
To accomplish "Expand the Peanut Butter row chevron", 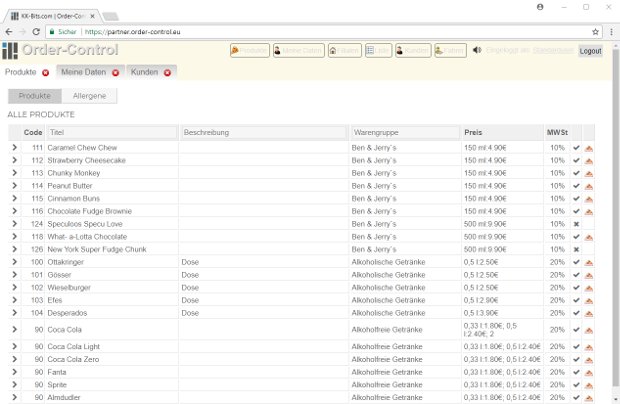I will 15,185.
